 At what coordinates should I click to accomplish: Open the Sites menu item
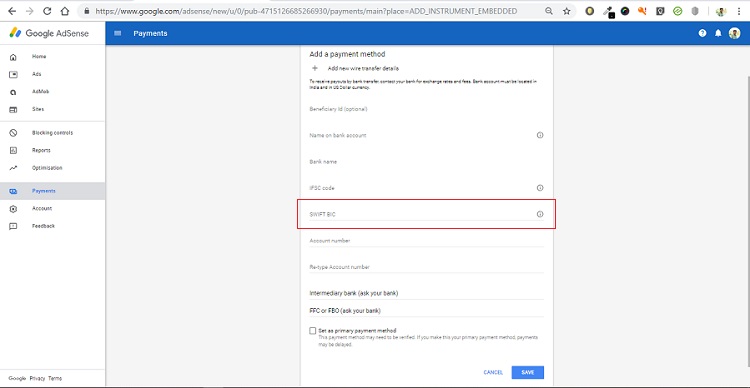click(53, 109)
